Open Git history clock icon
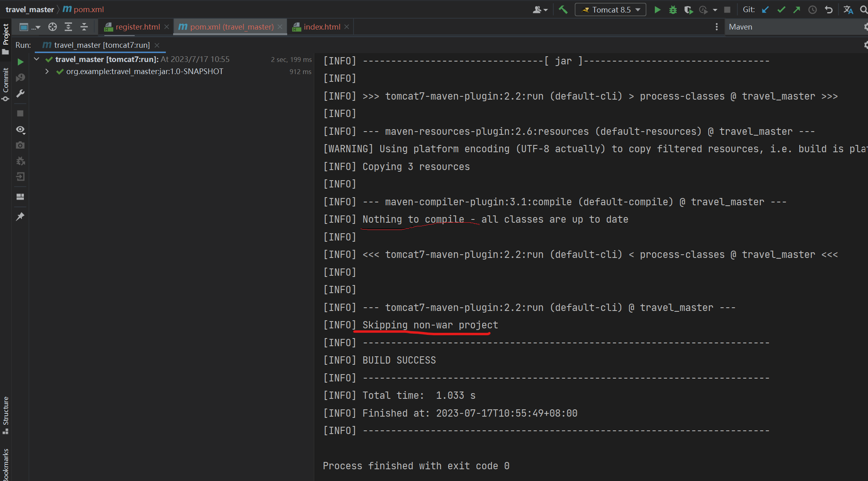 click(x=812, y=10)
